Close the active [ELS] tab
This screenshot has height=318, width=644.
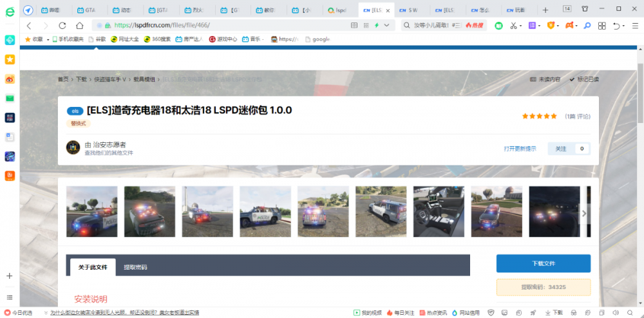[x=388, y=10]
